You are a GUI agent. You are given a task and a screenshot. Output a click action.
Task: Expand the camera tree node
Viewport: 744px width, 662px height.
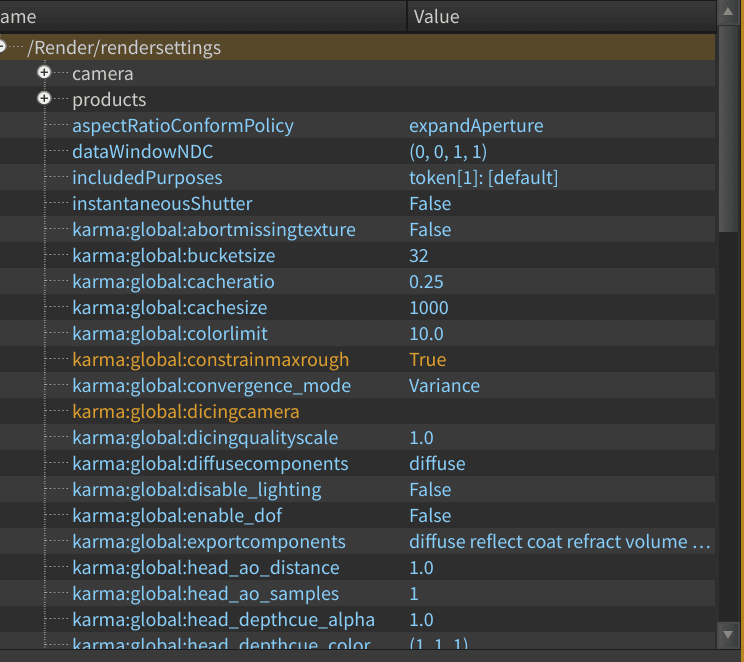(44, 73)
